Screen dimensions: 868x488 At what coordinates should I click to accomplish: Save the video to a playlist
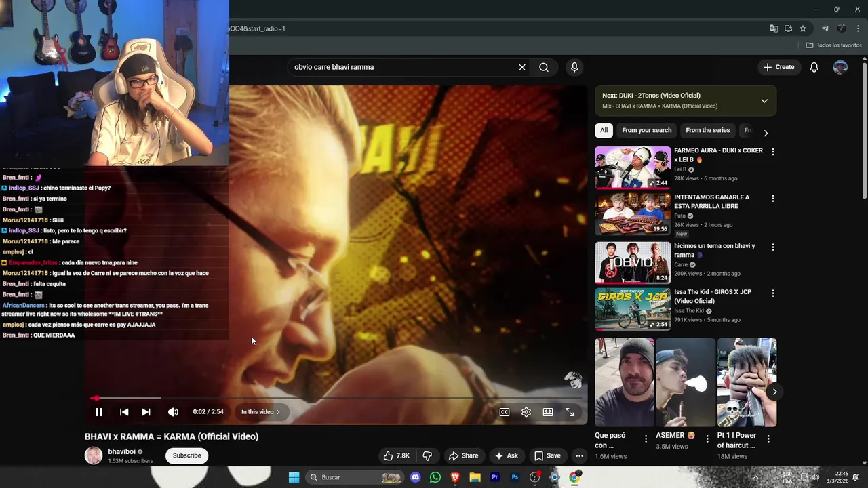(547, 455)
